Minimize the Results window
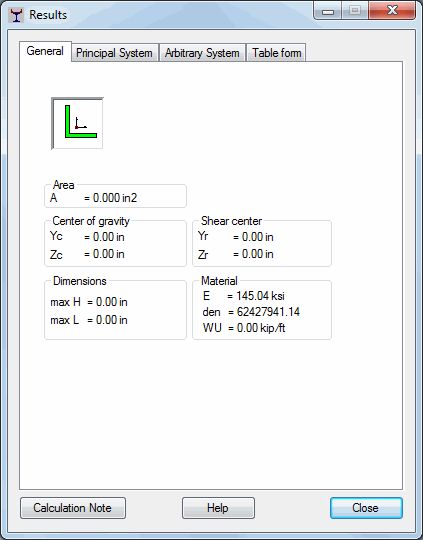Image resolution: width=423 pixels, height=540 pixels. (x=328, y=11)
